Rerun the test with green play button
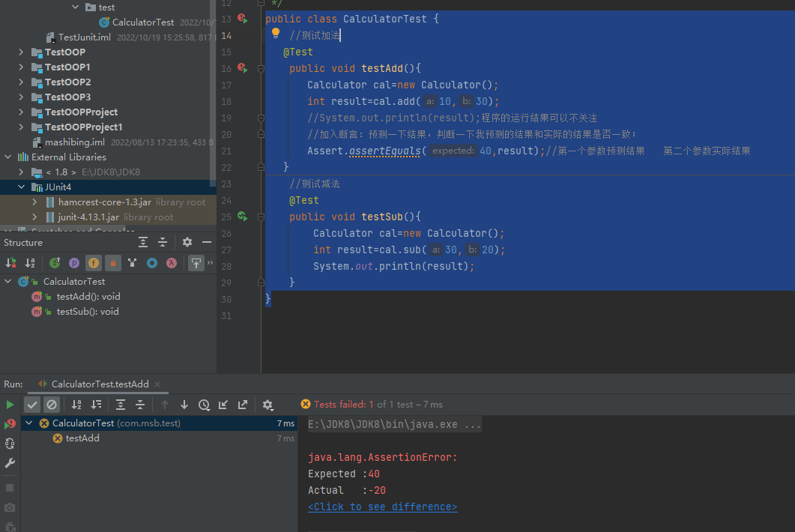The image size is (795, 532). click(x=10, y=405)
